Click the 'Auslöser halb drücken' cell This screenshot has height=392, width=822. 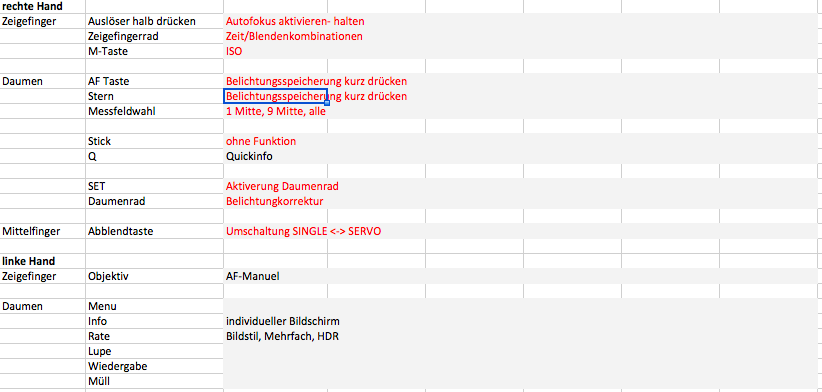[x=154, y=21]
